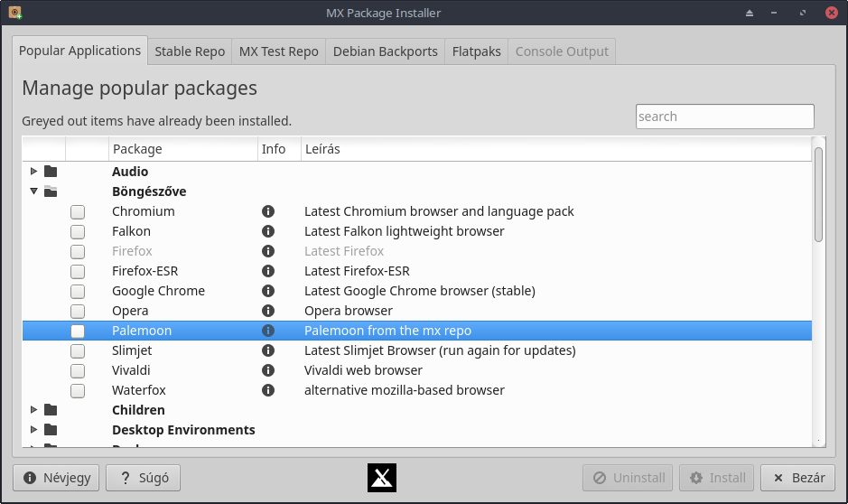
Task: Open the Opera info icon
Action: tap(267, 311)
